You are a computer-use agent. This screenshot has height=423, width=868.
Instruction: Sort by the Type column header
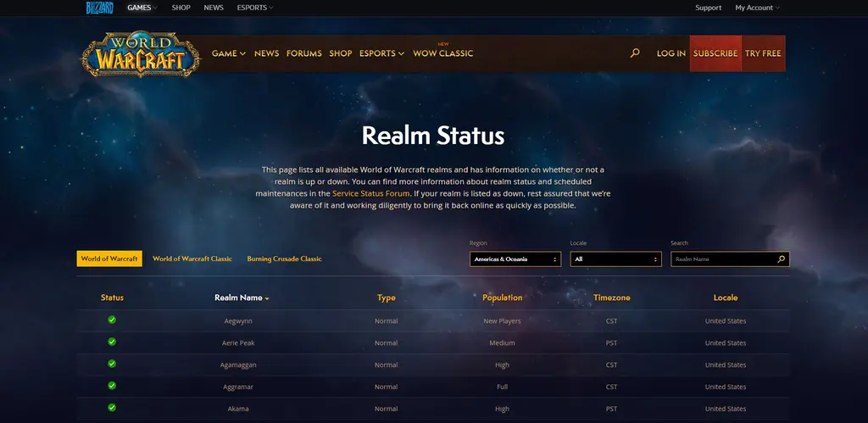coord(387,298)
